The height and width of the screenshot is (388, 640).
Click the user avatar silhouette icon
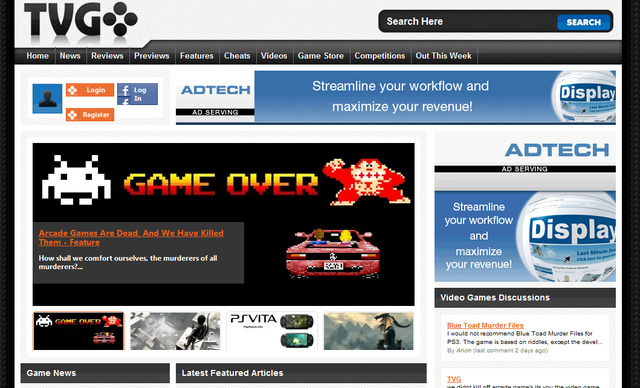pos(47,98)
